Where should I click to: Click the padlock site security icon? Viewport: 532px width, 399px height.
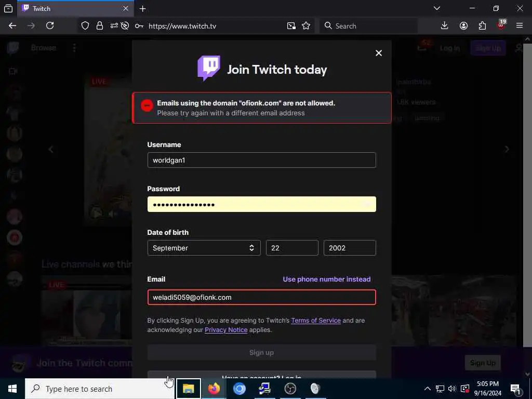99,26
